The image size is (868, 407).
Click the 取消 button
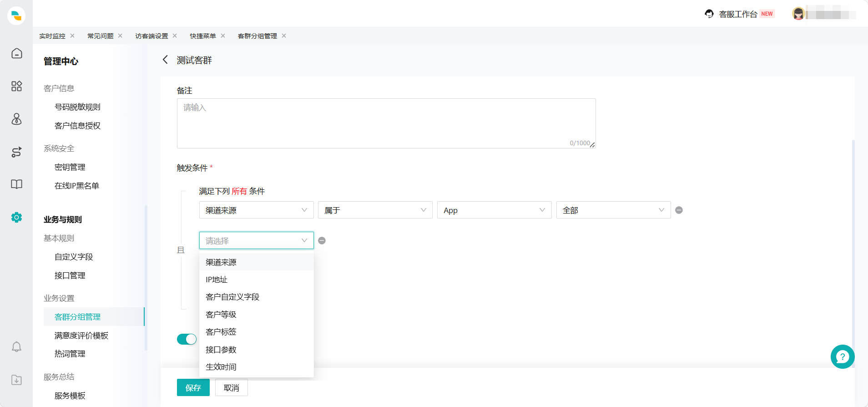[x=232, y=387]
